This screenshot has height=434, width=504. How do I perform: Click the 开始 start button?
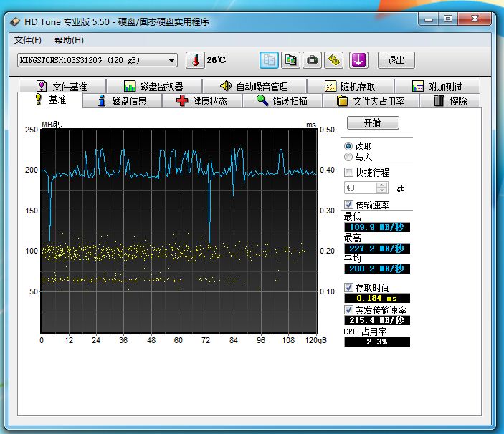click(373, 122)
